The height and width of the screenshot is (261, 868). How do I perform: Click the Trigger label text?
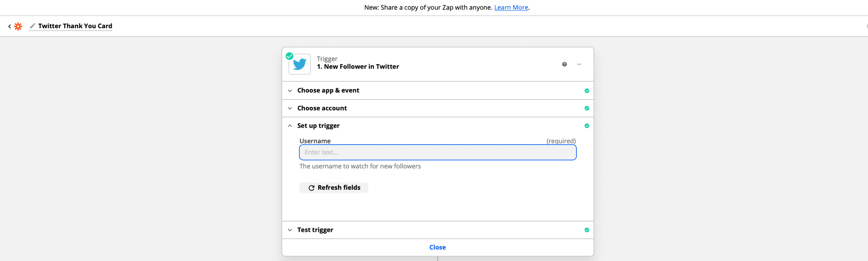click(x=327, y=59)
